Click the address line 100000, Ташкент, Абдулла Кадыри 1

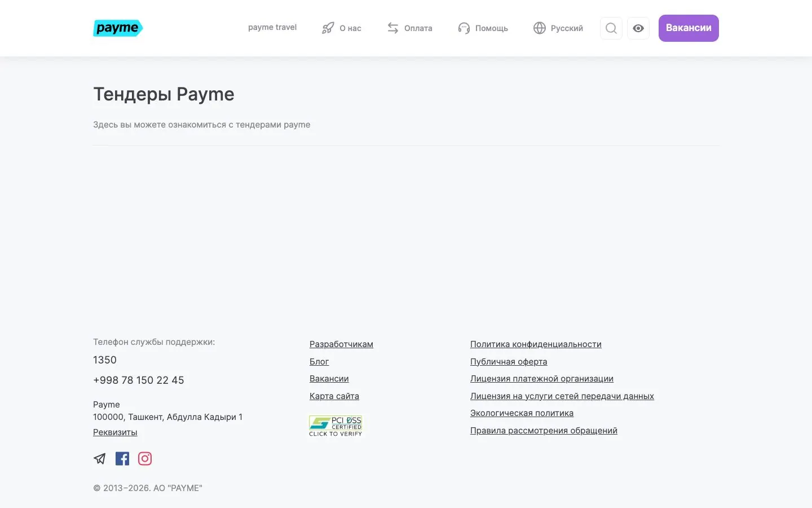tap(167, 417)
